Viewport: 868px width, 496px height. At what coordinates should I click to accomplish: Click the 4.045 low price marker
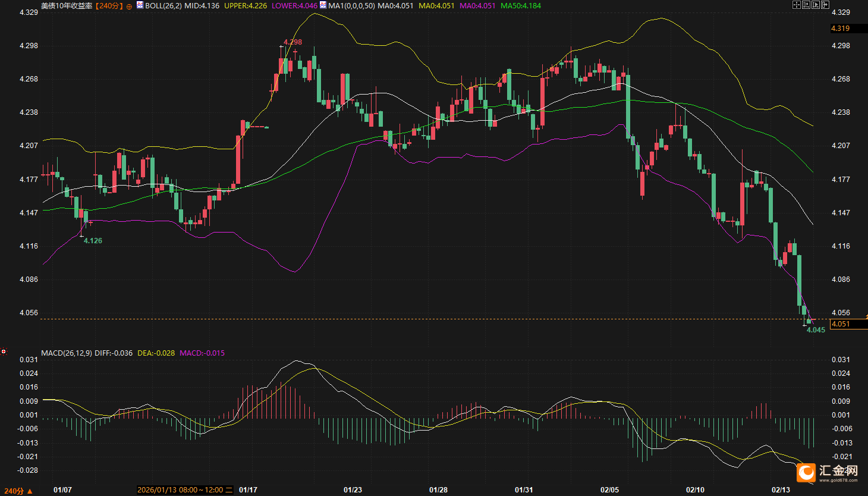point(816,330)
